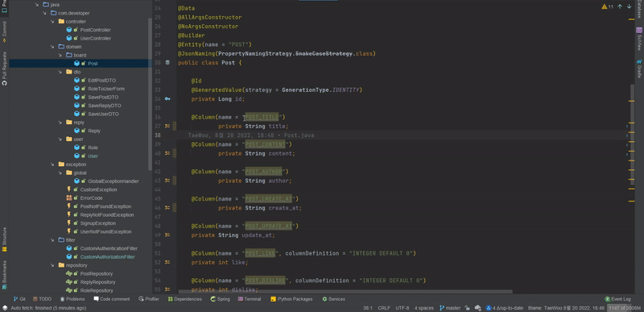The width and height of the screenshot is (644, 312).
Task: Collapse the dto package
Action: (60, 72)
